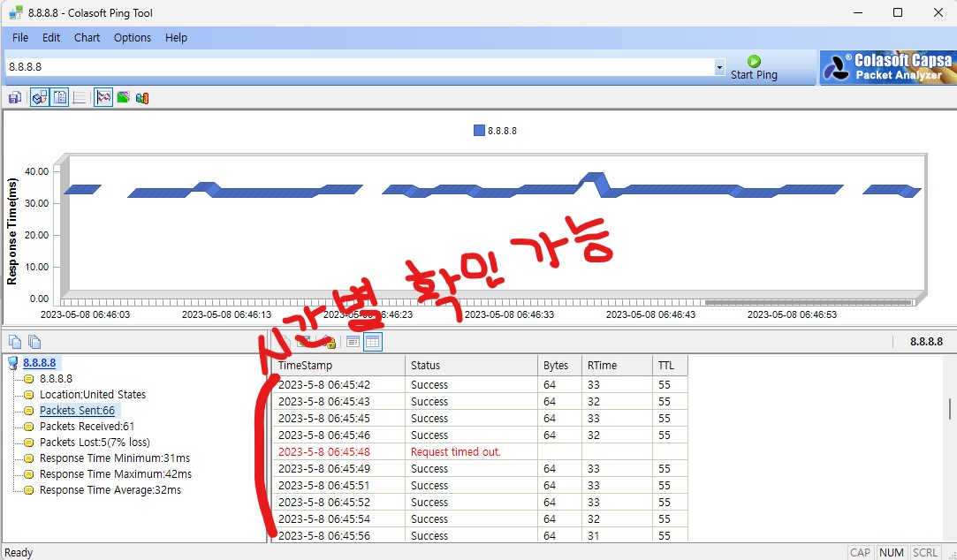This screenshot has width=957, height=560.
Task: Select the 2023-5-8 06:45:42 timestamp row
Action: click(480, 385)
